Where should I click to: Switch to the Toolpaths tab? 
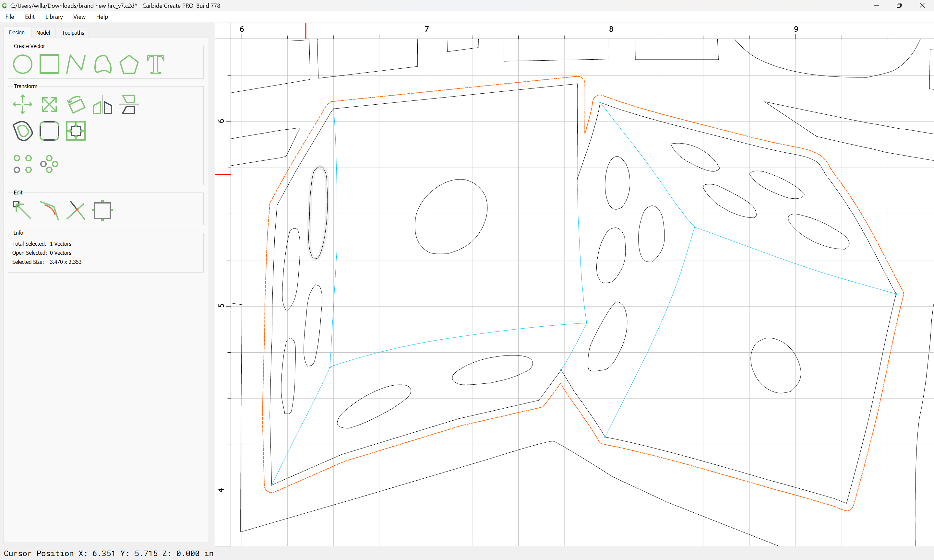click(x=73, y=33)
